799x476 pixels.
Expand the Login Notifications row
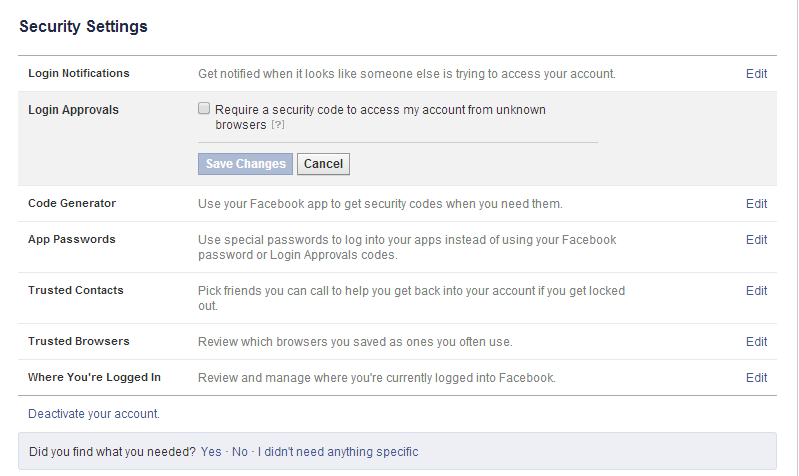tap(397, 74)
